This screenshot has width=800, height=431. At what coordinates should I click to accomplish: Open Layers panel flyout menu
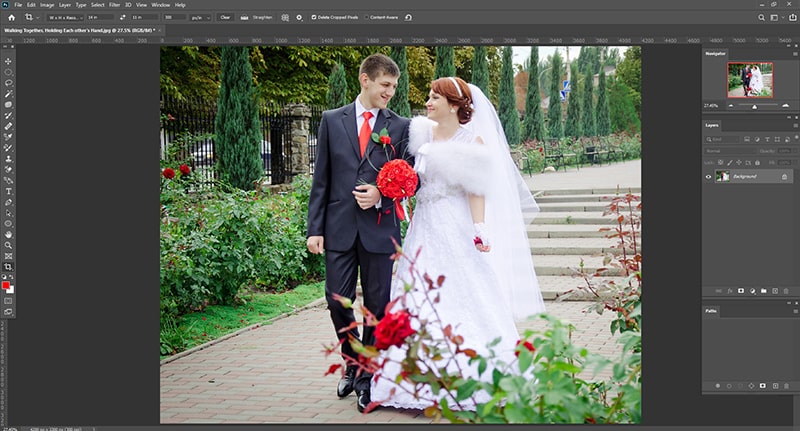[795, 125]
